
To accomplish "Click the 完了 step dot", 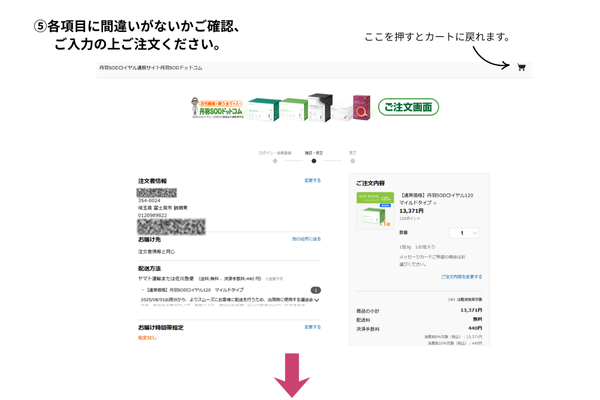I will [x=352, y=160].
